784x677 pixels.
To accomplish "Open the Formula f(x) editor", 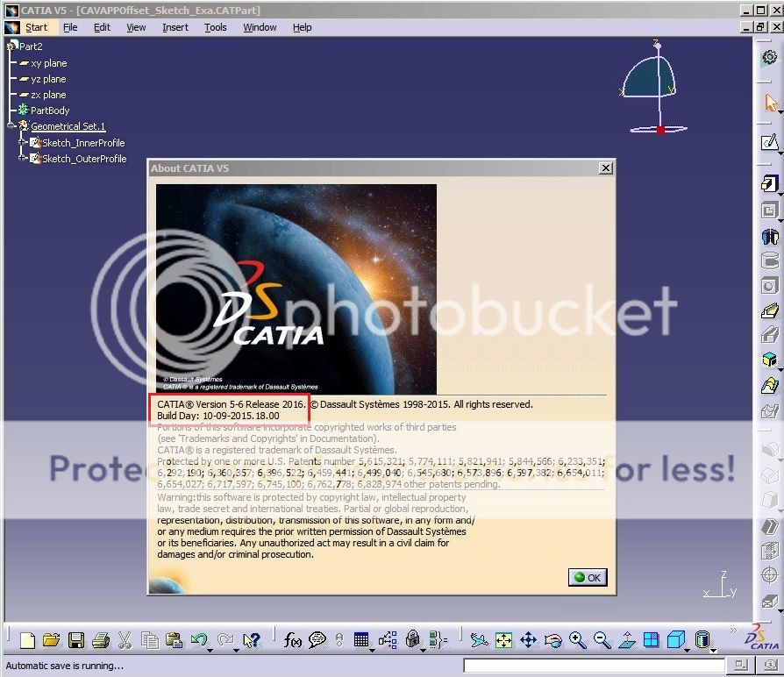I will (x=292, y=640).
